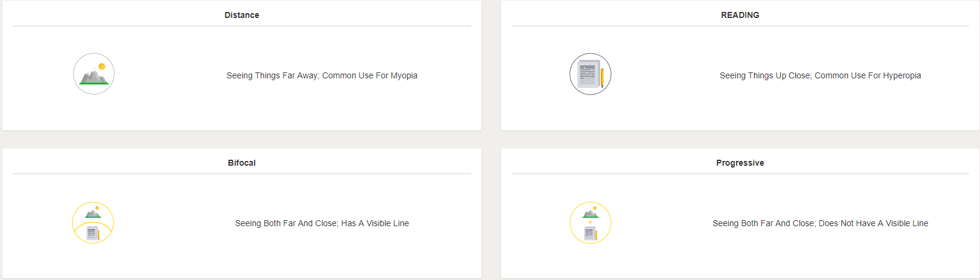
Task: Pick the Bifocal lens type card
Action: 242,213
